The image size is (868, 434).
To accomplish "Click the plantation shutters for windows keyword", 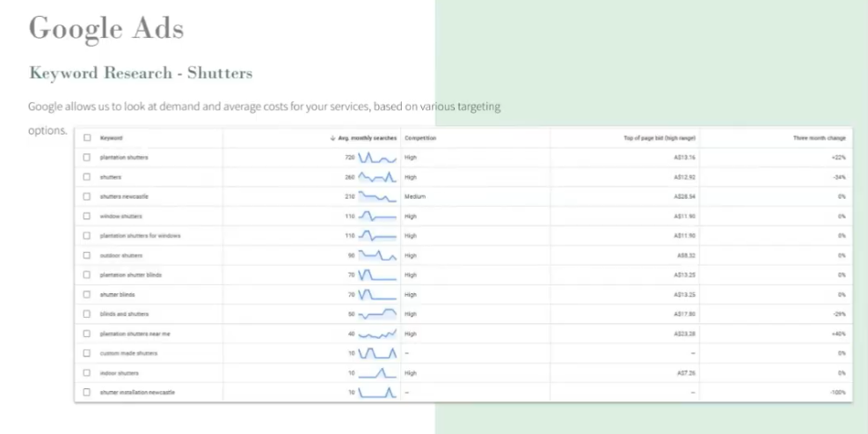I will pyautogui.click(x=141, y=236).
